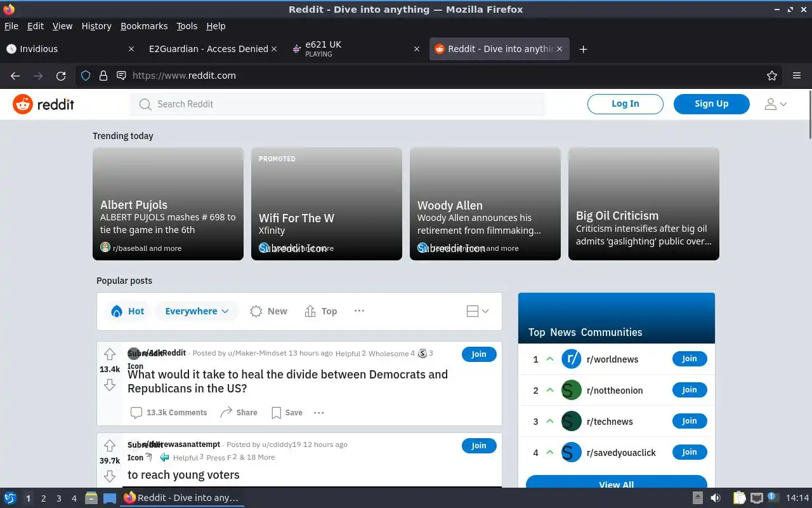Close the e621 UK tab

(417, 49)
